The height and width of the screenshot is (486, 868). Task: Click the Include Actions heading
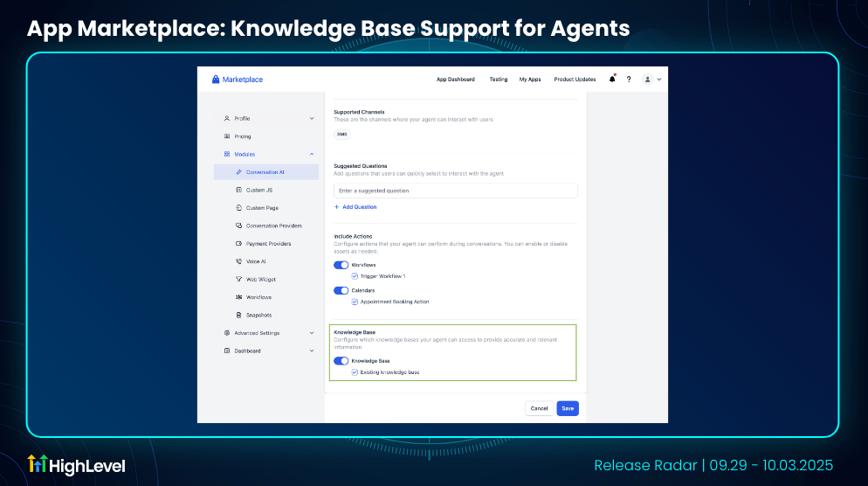(x=353, y=236)
